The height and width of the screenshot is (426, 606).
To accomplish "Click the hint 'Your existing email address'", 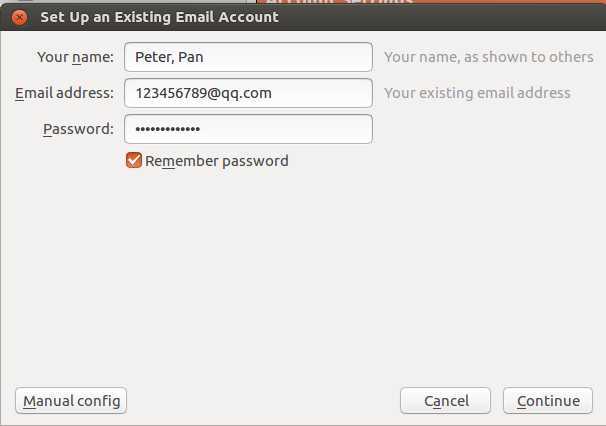I will [x=477, y=93].
